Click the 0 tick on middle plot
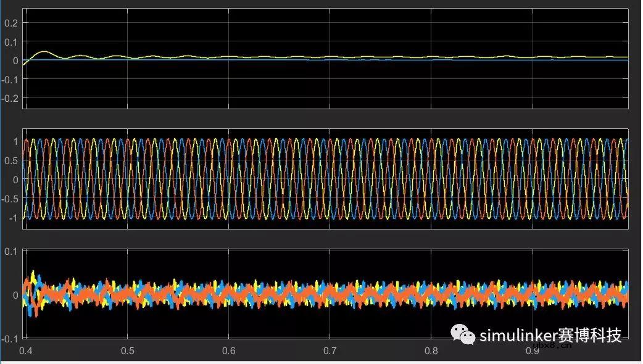 (x=16, y=179)
